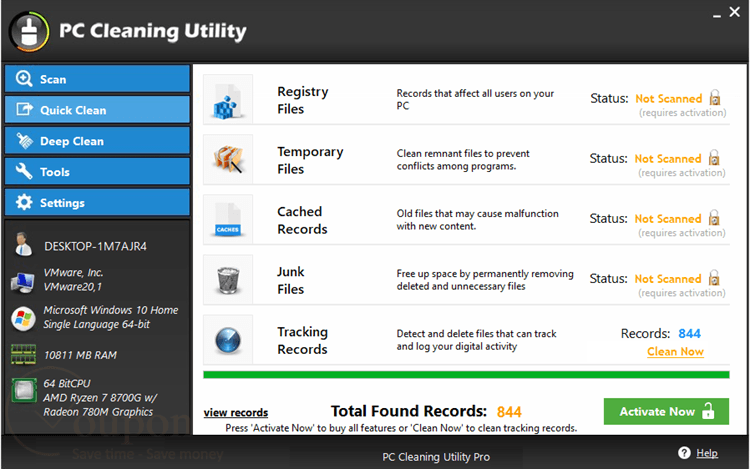750x469 pixels.
Task: Click the lock icon beside Registry Files status
Action: tap(715, 98)
